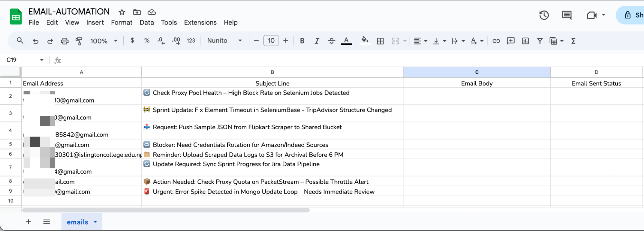The width and height of the screenshot is (644, 231).
Task: Open version history clock icon
Action: click(x=544, y=15)
